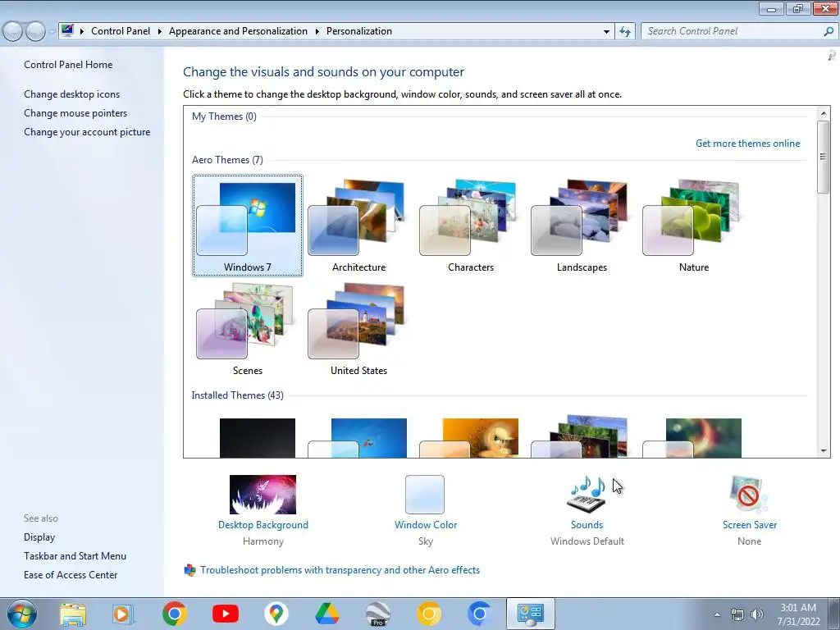Select the Windows 7 Aero theme
This screenshot has height=630, width=840.
248,226
